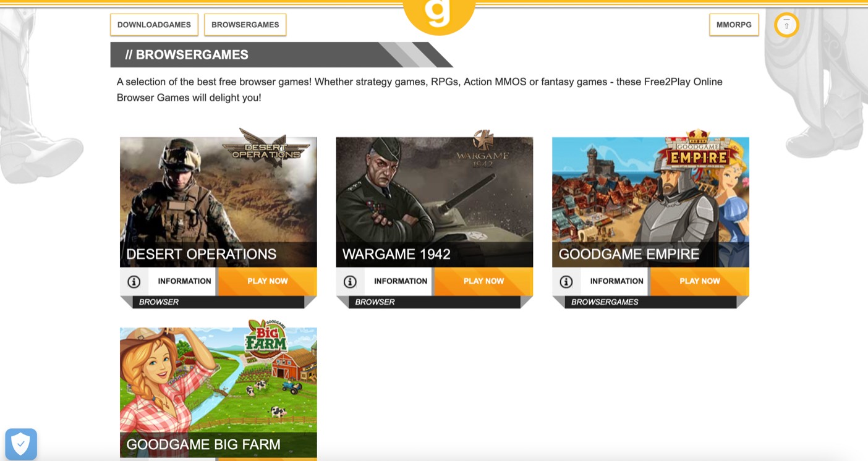The image size is (868, 461).
Task: Open INFORMATION for Goodgame Empire
Action: tap(616, 281)
